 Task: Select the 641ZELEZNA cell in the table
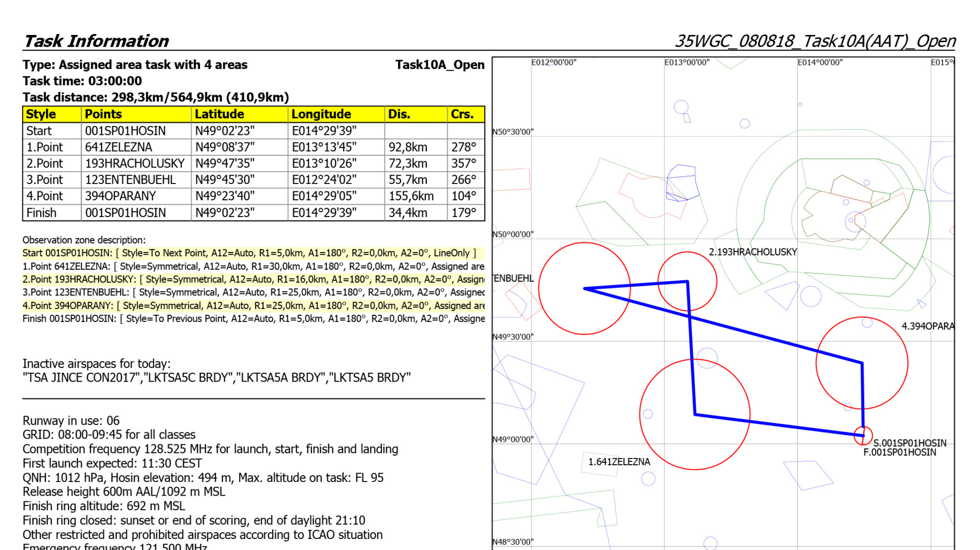[x=119, y=147]
